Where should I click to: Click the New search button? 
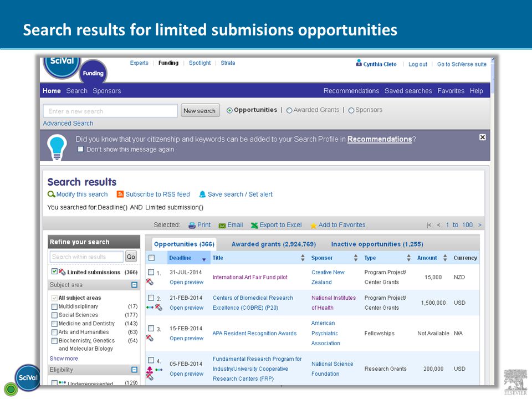200,111
